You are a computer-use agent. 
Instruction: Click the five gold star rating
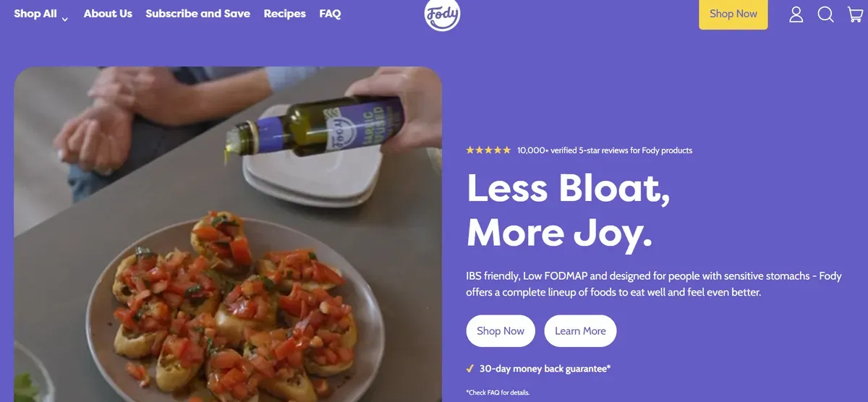488,150
